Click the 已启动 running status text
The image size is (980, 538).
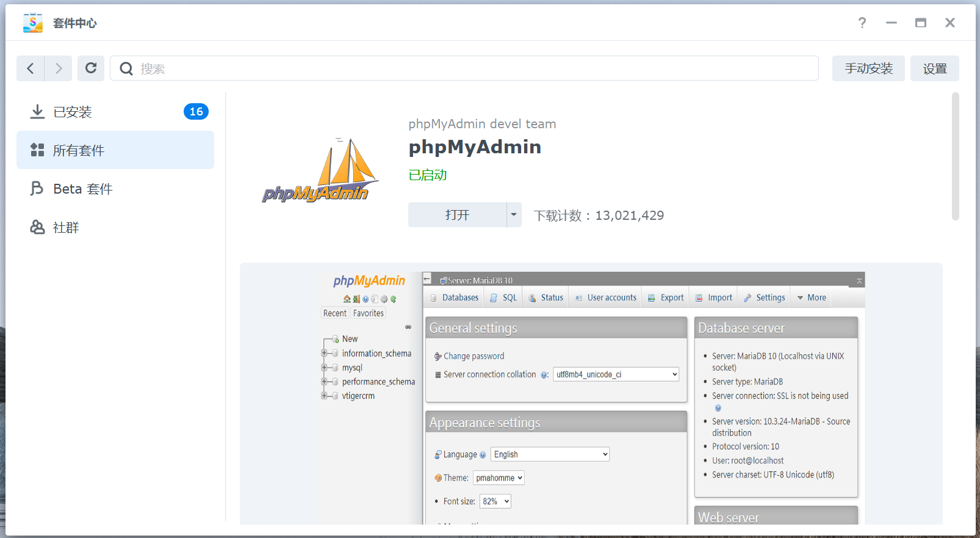point(427,175)
